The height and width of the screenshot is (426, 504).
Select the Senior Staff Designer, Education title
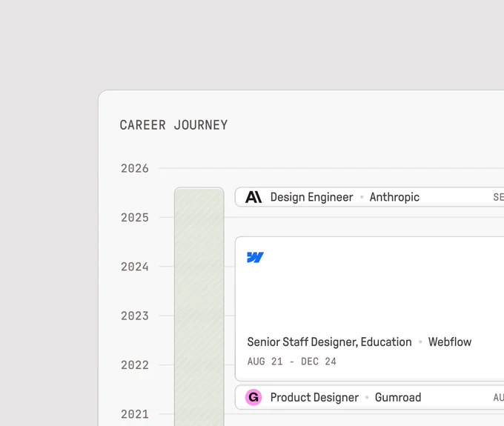click(329, 342)
